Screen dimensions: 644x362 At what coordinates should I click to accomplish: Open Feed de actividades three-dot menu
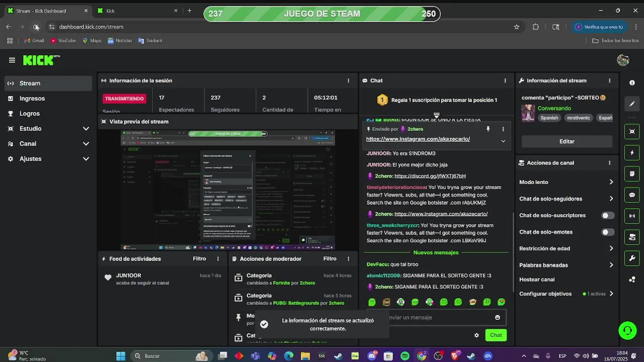(218, 259)
